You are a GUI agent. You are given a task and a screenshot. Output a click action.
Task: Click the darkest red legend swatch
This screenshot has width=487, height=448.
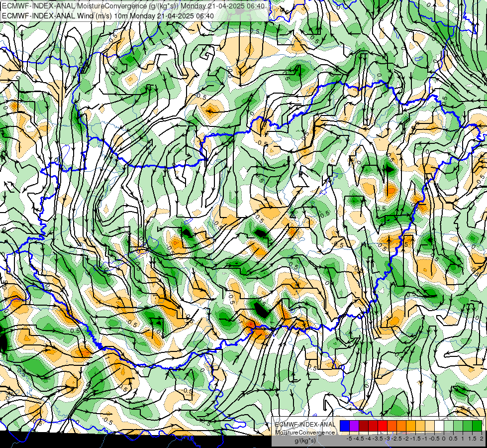pos(364,426)
